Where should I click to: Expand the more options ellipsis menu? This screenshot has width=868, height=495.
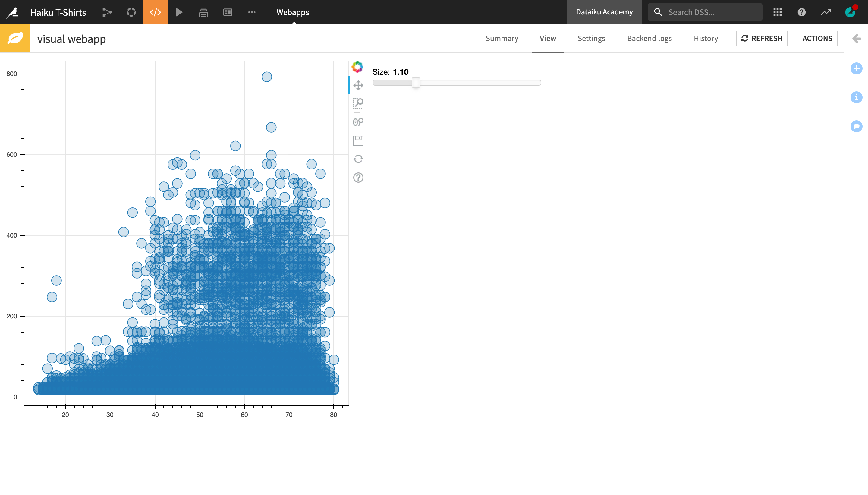(x=252, y=12)
